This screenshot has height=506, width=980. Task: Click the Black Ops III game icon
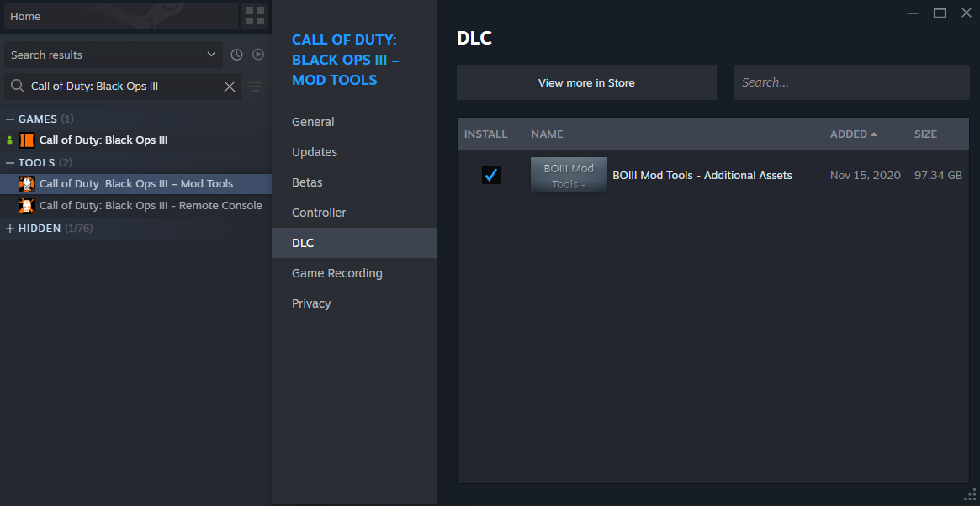[27, 140]
